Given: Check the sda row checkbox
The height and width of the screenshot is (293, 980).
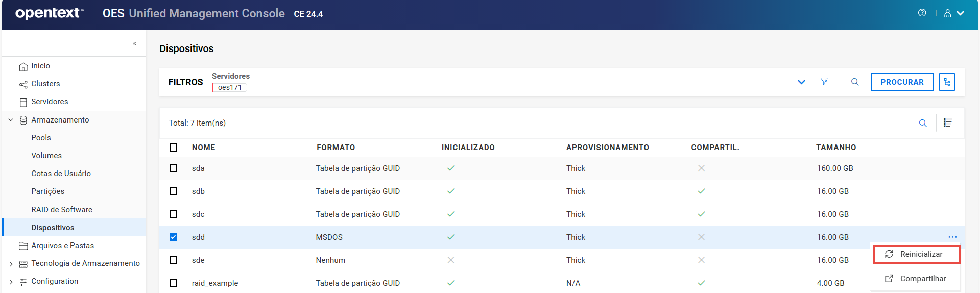Looking at the screenshot, I should point(173,168).
